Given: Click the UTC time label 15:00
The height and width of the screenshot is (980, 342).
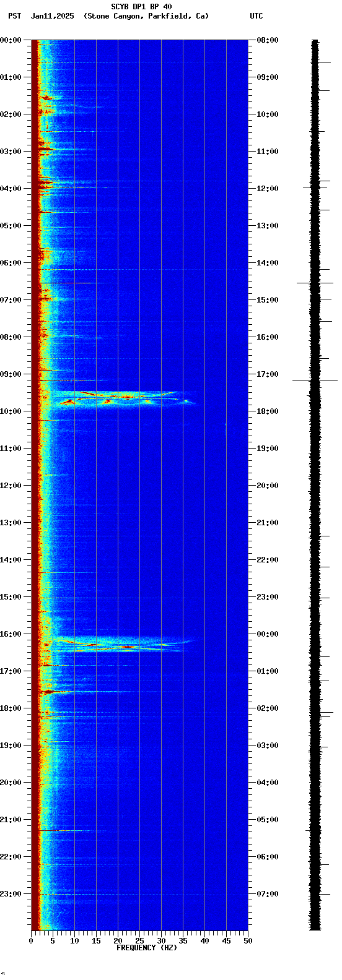Looking at the screenshot, I should tap(268, 300).
